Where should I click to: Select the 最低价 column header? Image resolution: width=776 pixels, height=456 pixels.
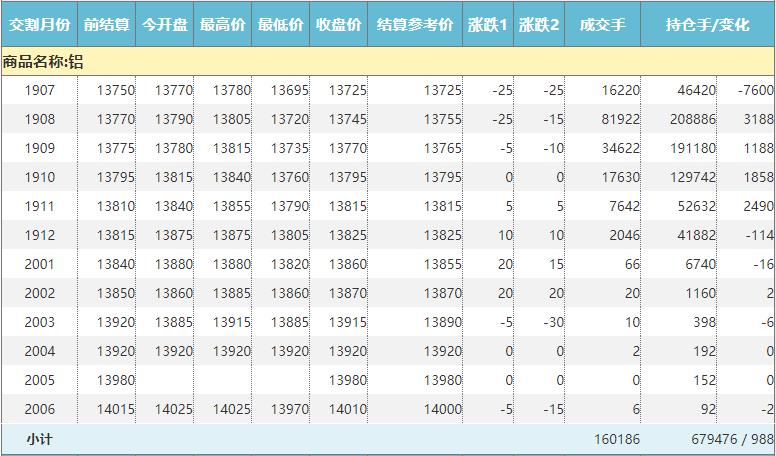280,24
